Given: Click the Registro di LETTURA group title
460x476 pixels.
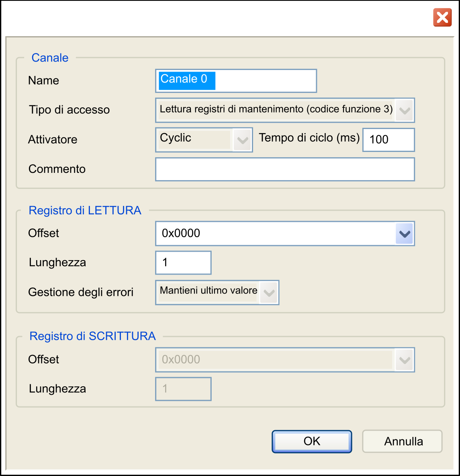Looking at the screenshot, I should point(85,210).
